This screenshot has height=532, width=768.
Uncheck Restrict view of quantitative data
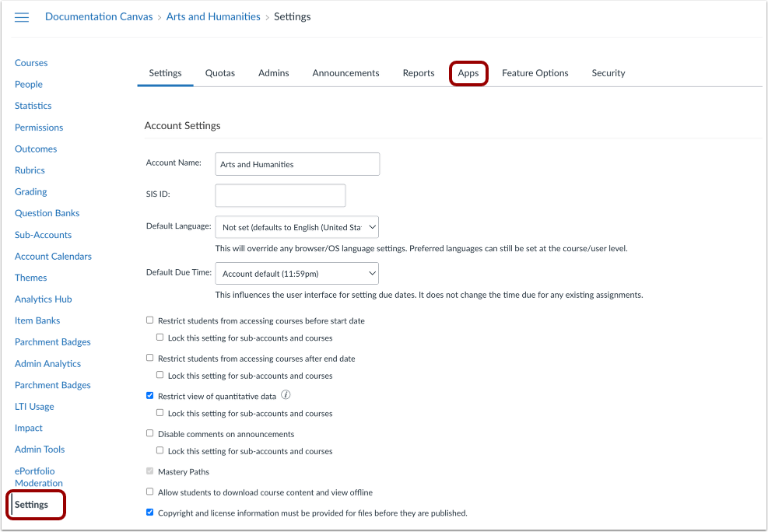point(149,395)
